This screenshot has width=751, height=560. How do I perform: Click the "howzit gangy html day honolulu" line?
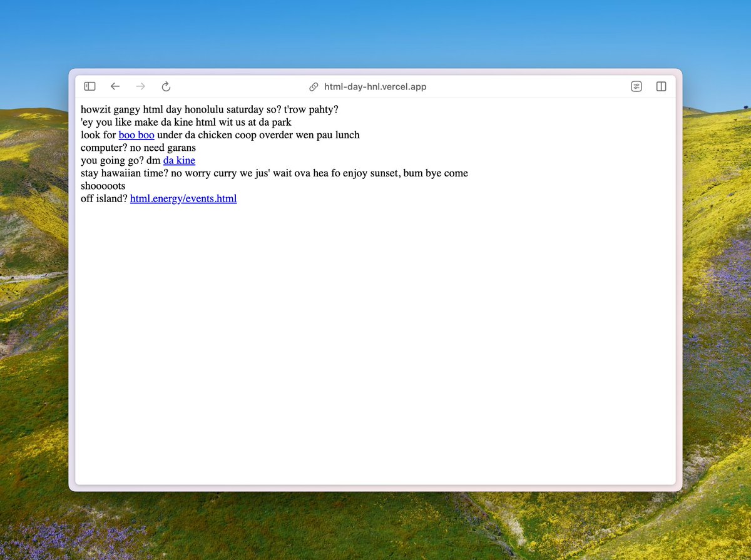coord(210,109)
